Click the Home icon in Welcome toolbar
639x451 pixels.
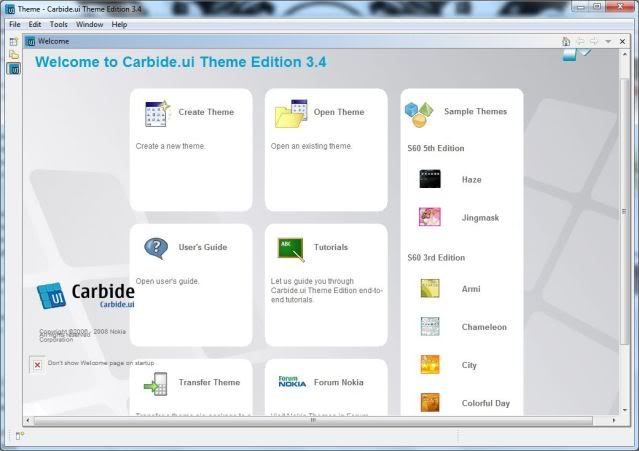[x=566, y=41]
